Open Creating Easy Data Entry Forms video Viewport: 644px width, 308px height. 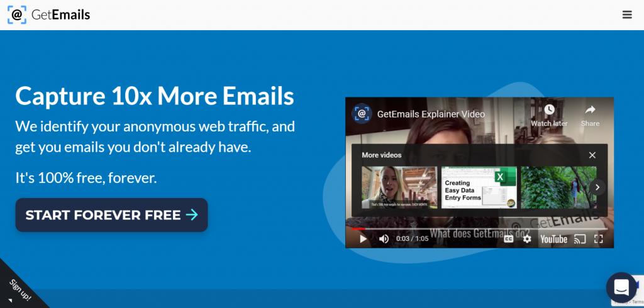(479, 187)
